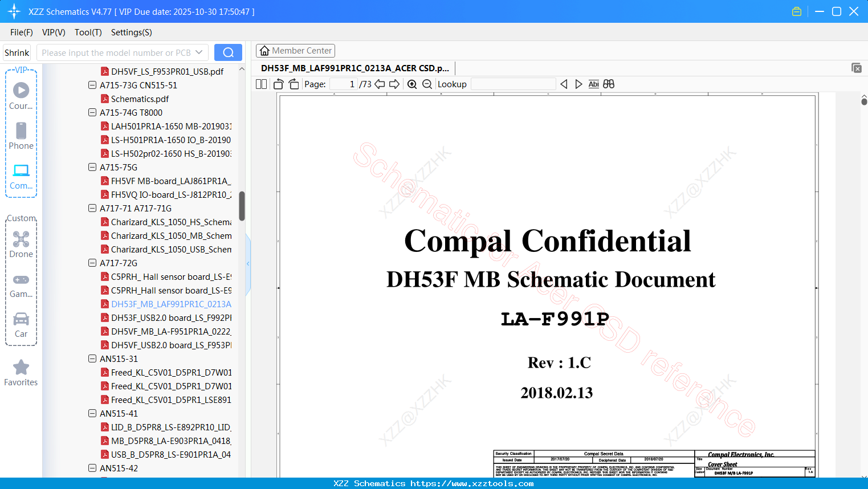Open the Settings(S) menu
The width and height of the screenshot is (868, 489).
click(x=132, y=32)
